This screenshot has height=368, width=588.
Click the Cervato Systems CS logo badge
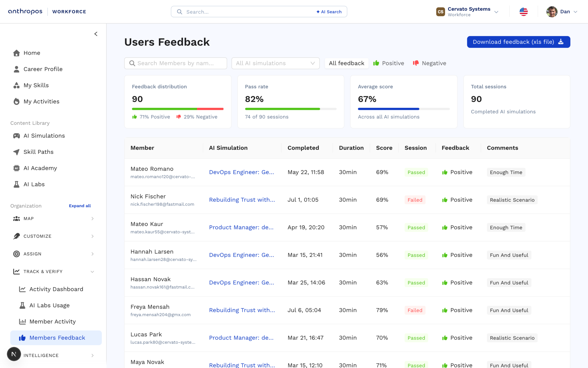click(x=441, y=12)
